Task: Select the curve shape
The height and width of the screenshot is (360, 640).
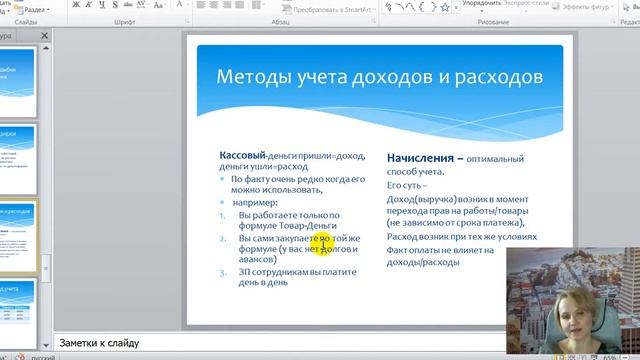Action: (411, 7)
